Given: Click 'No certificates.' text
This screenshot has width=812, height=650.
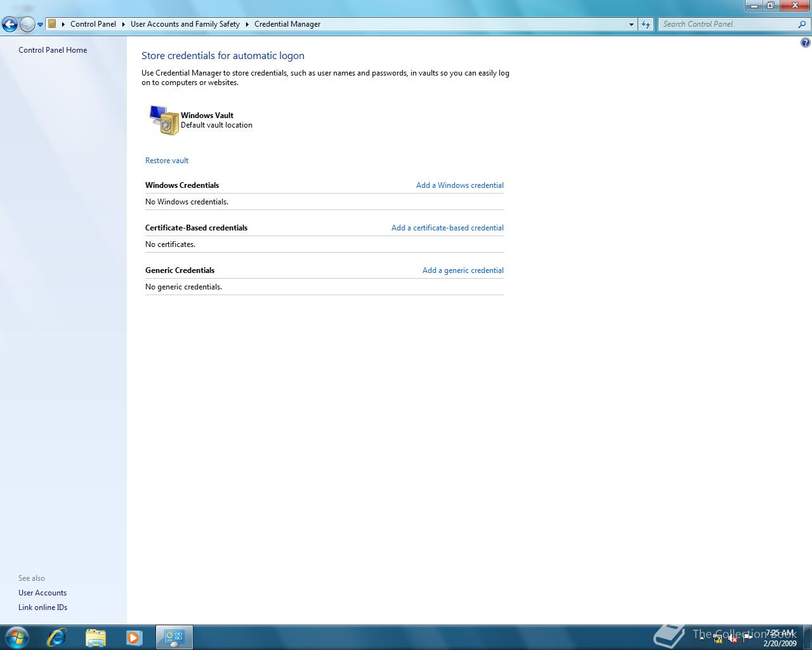Looking at the screenshot, I should point(170,244).
